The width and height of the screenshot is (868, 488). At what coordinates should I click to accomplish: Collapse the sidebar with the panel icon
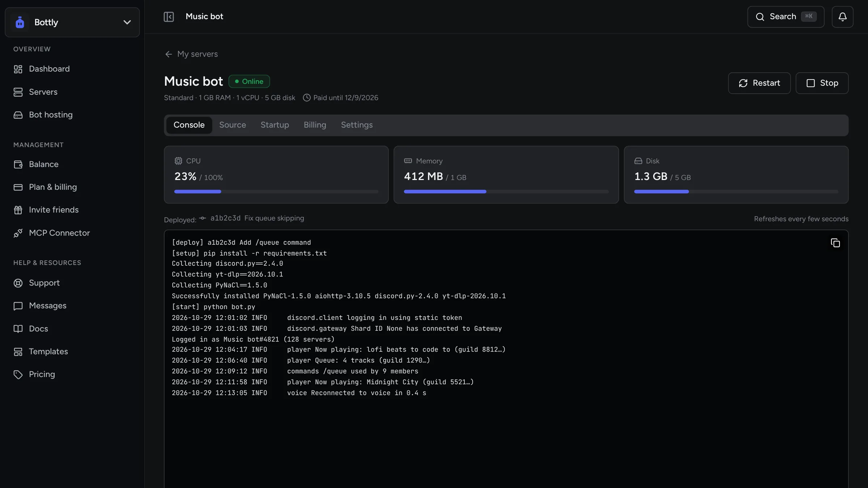click(x=169, y=17)
